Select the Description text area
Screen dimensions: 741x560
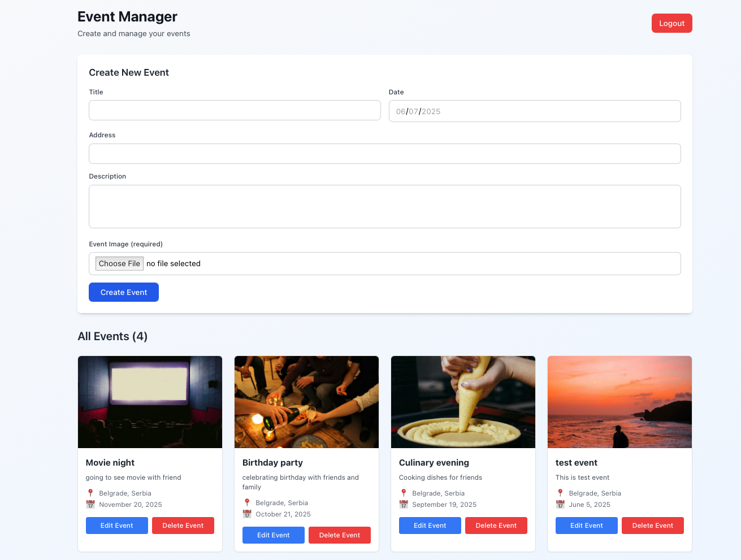(384, 206)
